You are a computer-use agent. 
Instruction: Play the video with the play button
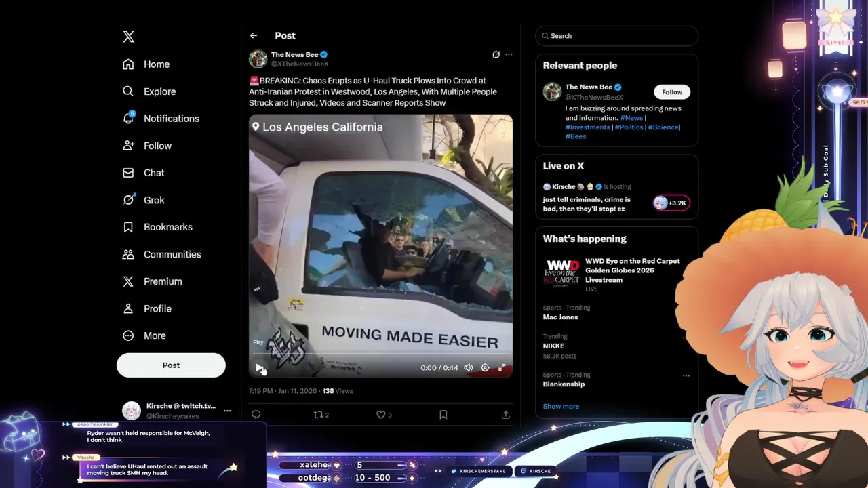coord(259,367)
